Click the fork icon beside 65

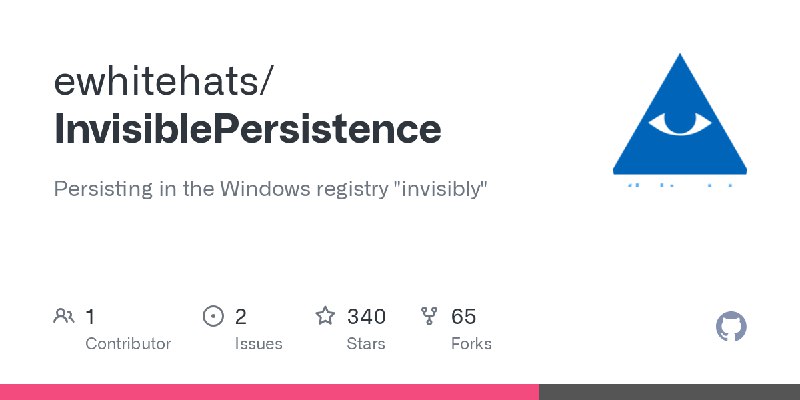pyautogui.click(x=429, y=316)
